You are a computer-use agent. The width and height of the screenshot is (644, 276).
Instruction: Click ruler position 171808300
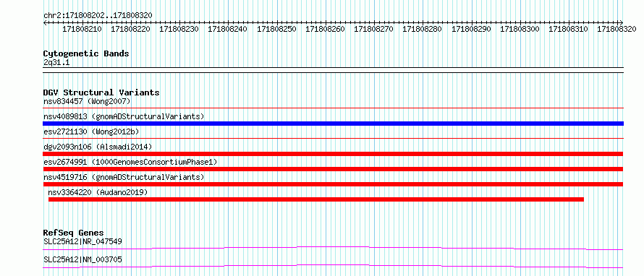tap(520, 29)
